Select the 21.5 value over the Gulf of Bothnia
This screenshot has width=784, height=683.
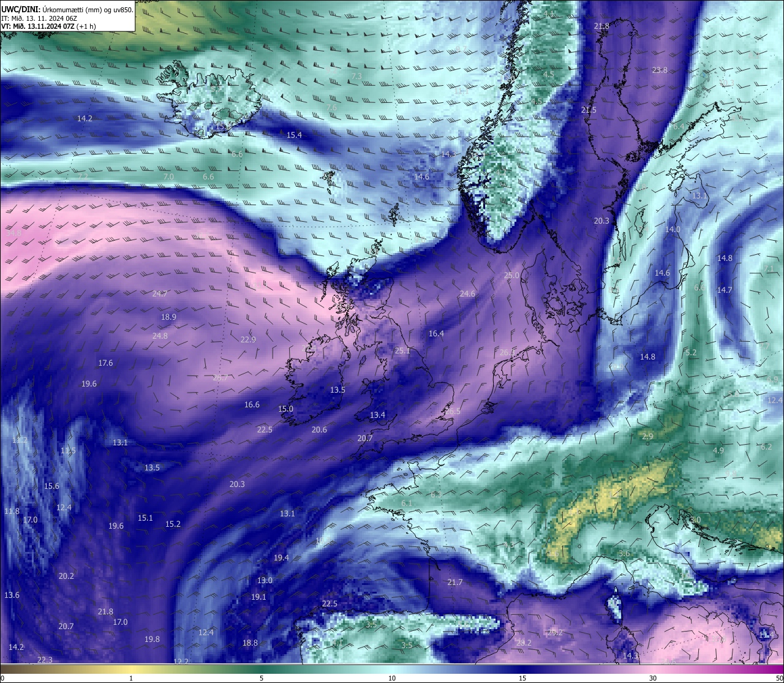589,110
